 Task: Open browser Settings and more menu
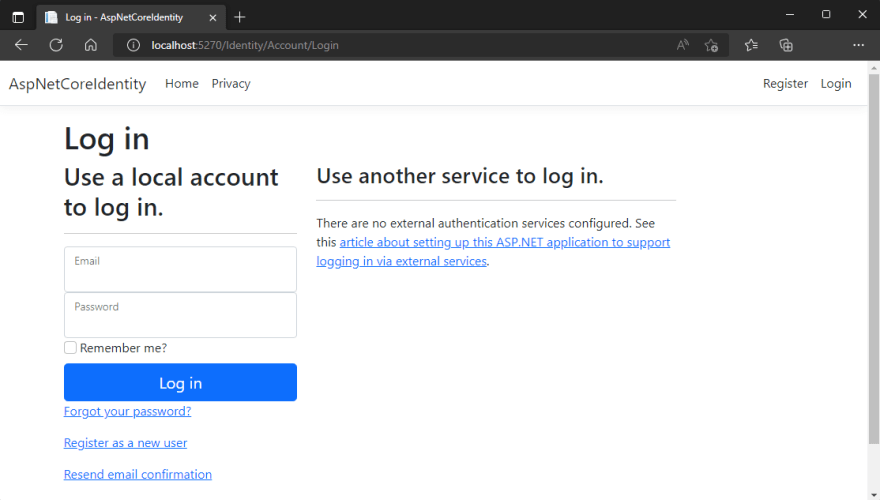tap(858, 45)
